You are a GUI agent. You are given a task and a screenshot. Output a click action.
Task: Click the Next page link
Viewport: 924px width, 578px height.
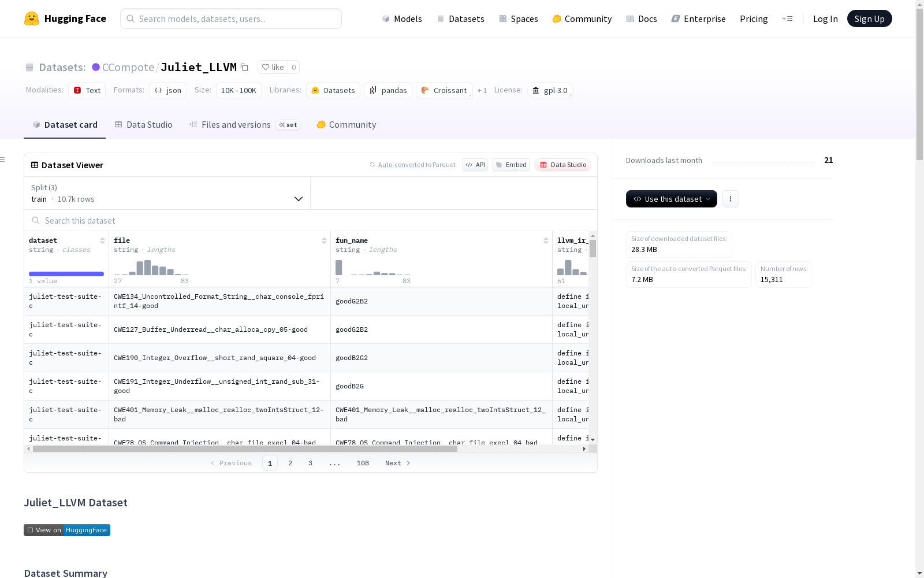coord(397,463)
